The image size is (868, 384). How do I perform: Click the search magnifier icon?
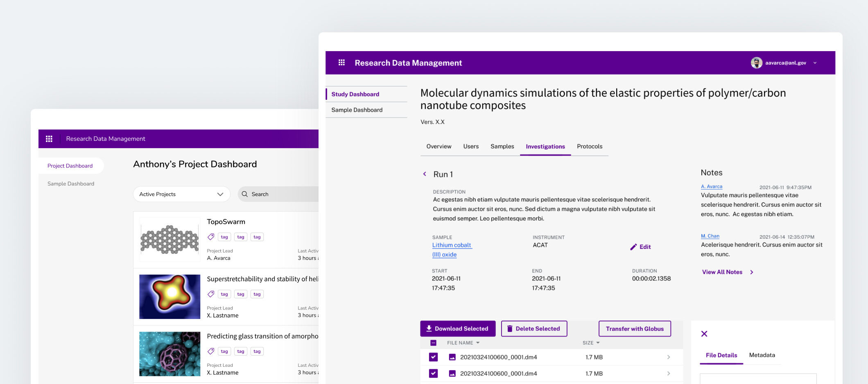pos(245,194)
